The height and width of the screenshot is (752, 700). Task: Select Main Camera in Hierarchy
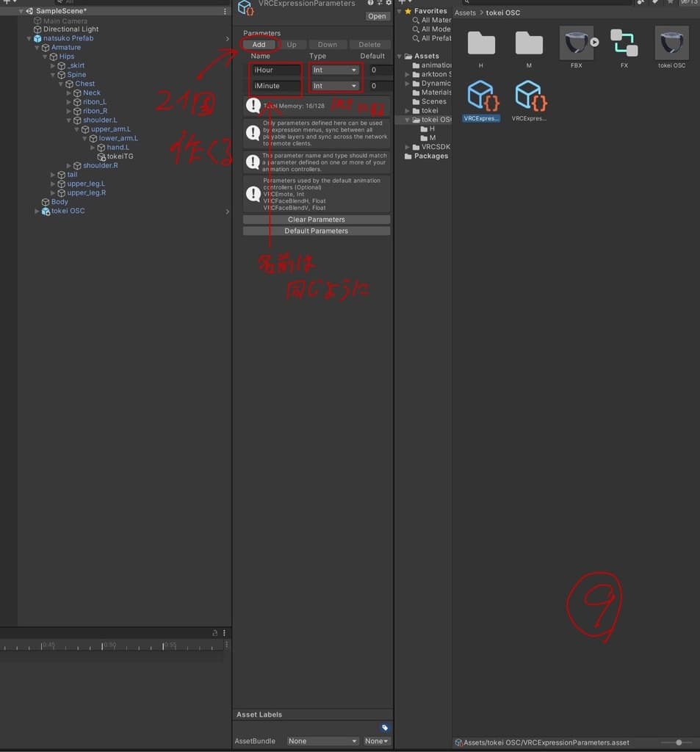pos(60,21)
